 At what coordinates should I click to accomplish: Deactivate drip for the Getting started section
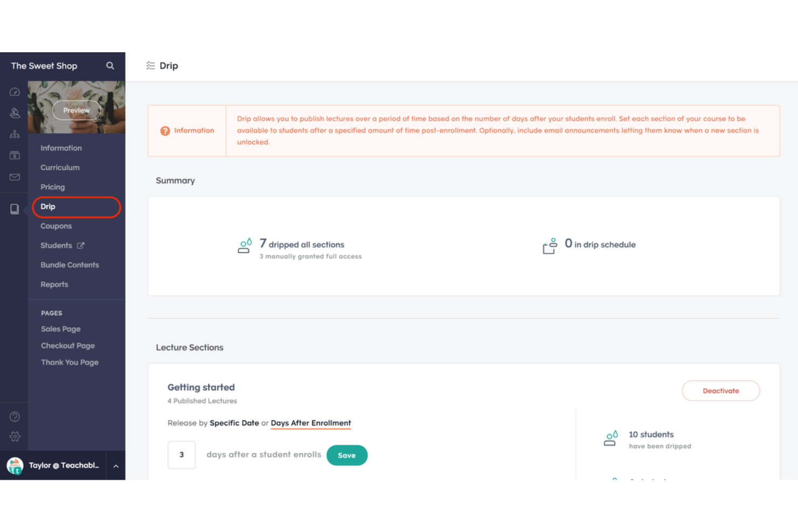pos(720,391)
